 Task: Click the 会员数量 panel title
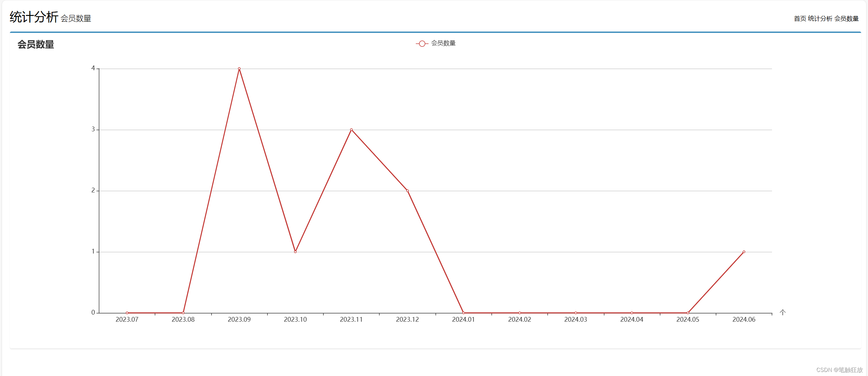(36, 44)
